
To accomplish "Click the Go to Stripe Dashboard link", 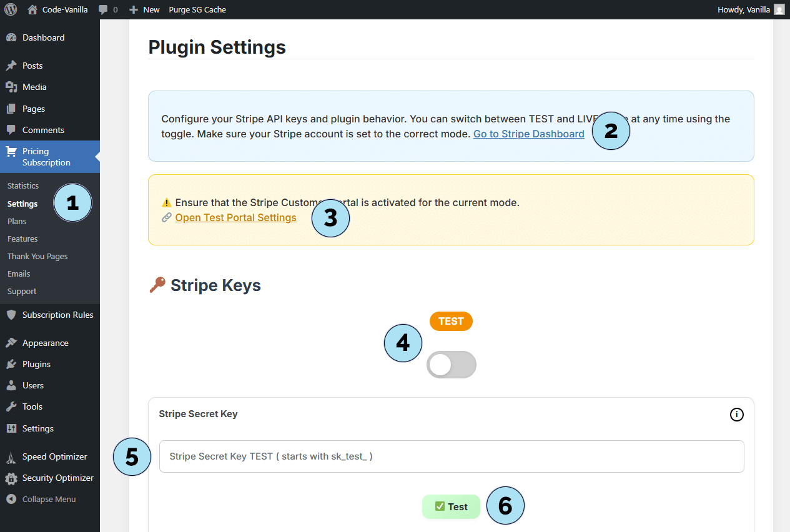I will click(x=528, y=134).
